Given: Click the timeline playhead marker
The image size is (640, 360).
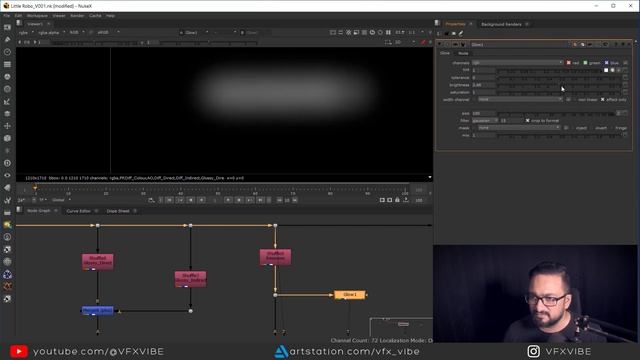Looking at the screenshot, I should [35, 188].
